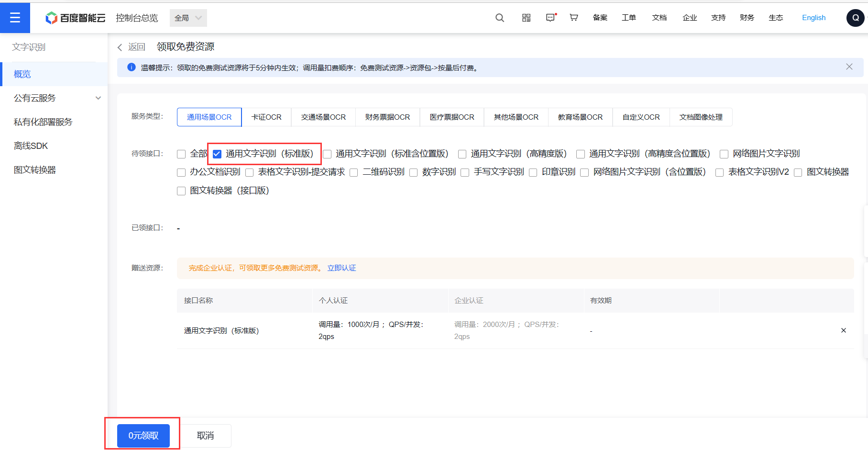Screen dimensions: 868x450
Task: Switch to the 交通场景OCR tab
Action: [323, 117]
